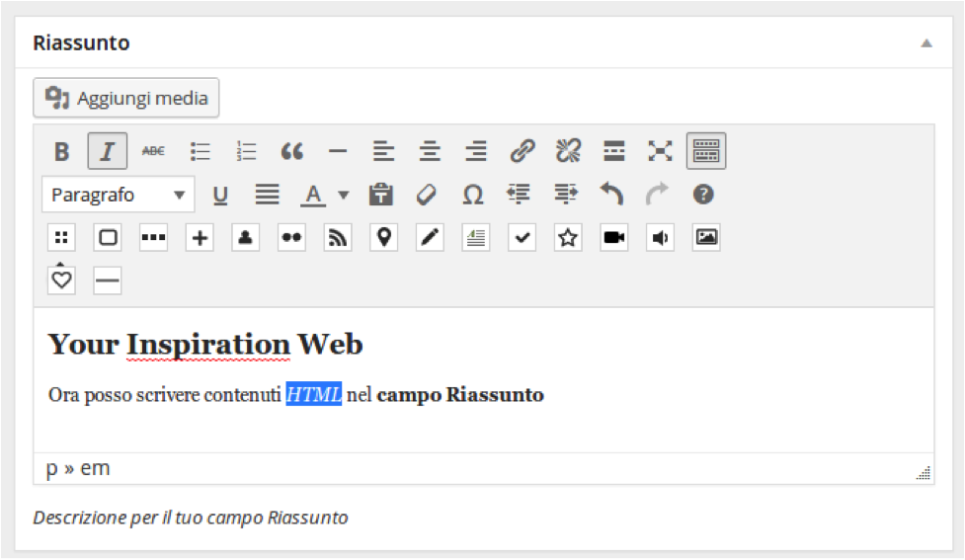Select the em element in path bar
Image resolution: width=965 pixels, height=560 pixels.
pos(95,468)
